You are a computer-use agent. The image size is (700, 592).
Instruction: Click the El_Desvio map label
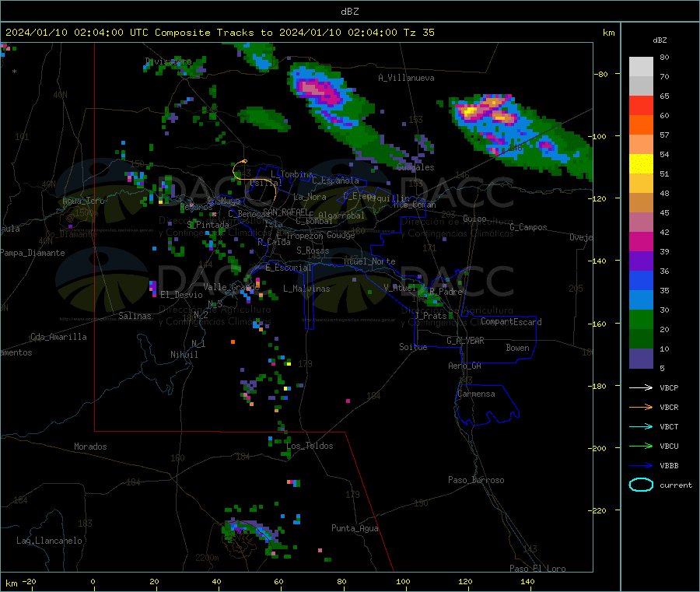click(181, 295)
